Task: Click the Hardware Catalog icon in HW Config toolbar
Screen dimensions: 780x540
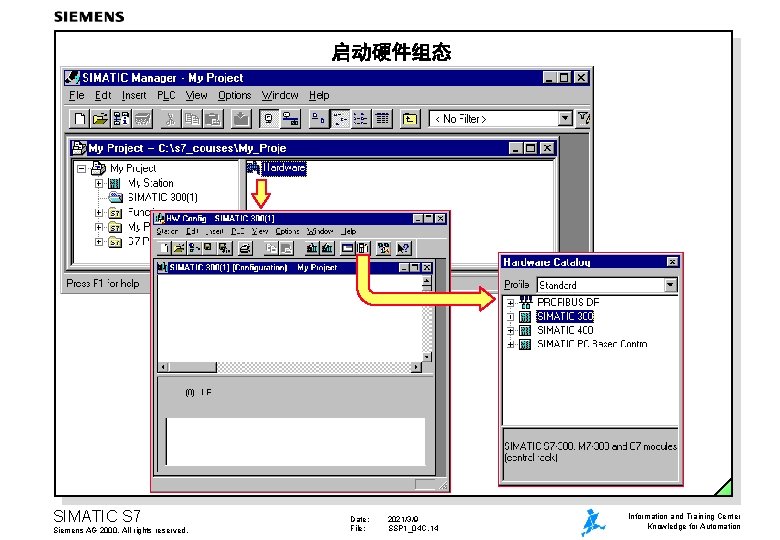Action: pos(363,248)
